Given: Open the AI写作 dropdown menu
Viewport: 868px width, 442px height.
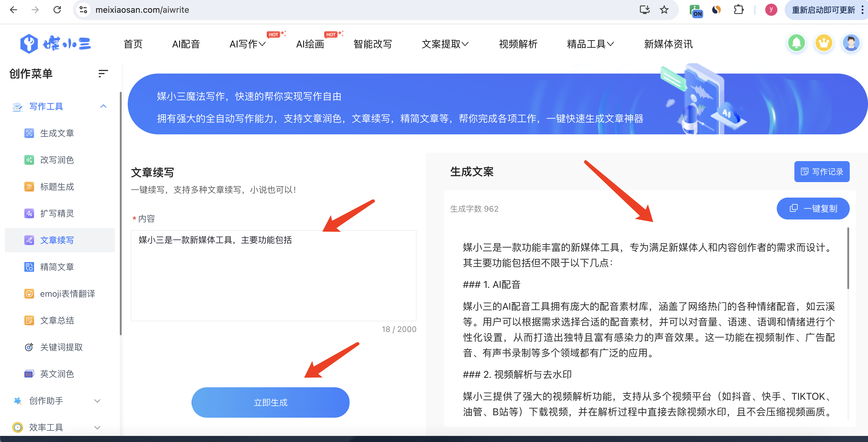Looking at the screenshot, I should coord(248,44).
